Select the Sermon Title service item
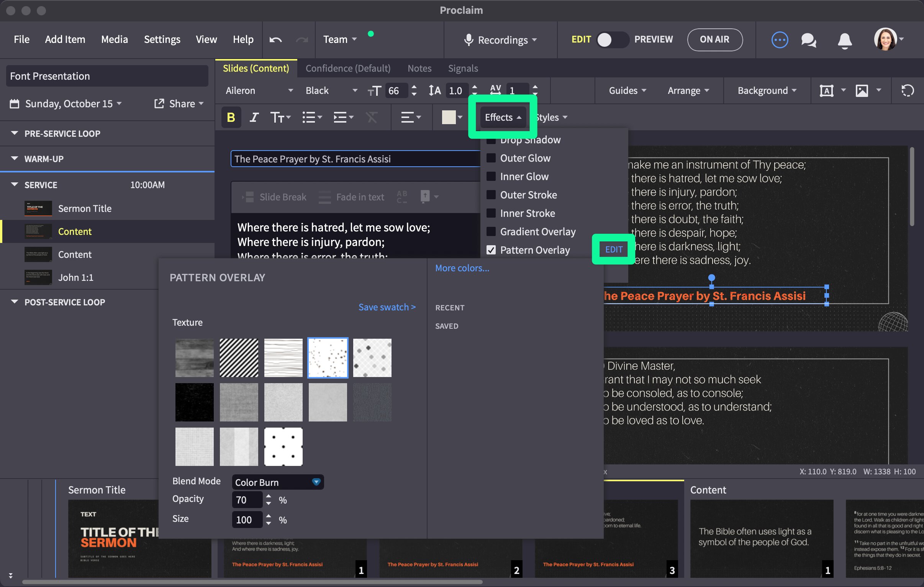 [x=107, y=208]
